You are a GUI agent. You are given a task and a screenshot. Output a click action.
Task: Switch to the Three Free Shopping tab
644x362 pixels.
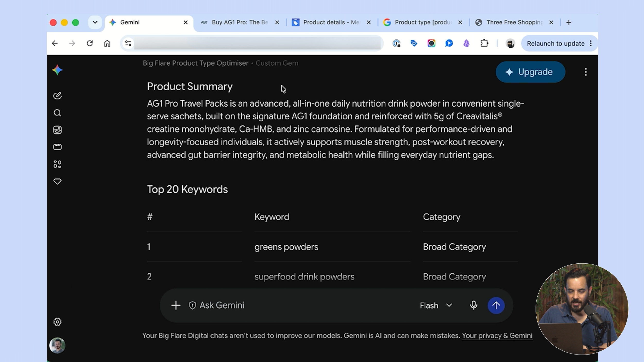(514, 22)
